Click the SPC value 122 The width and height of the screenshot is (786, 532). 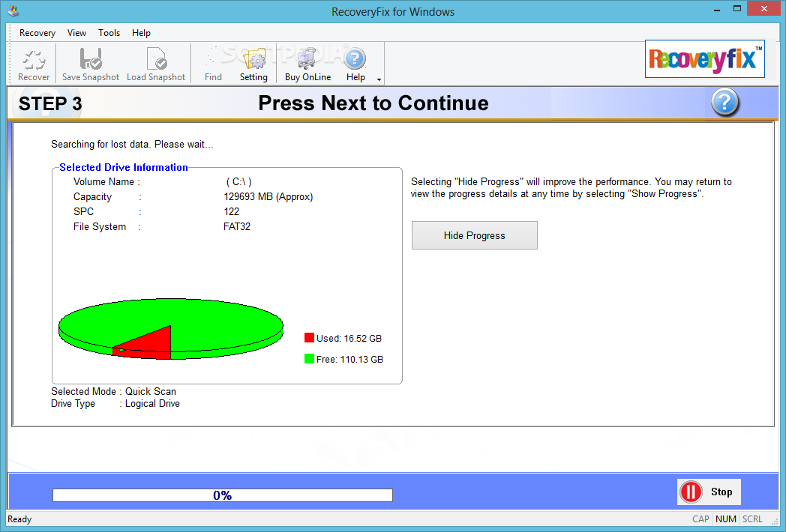231,211
